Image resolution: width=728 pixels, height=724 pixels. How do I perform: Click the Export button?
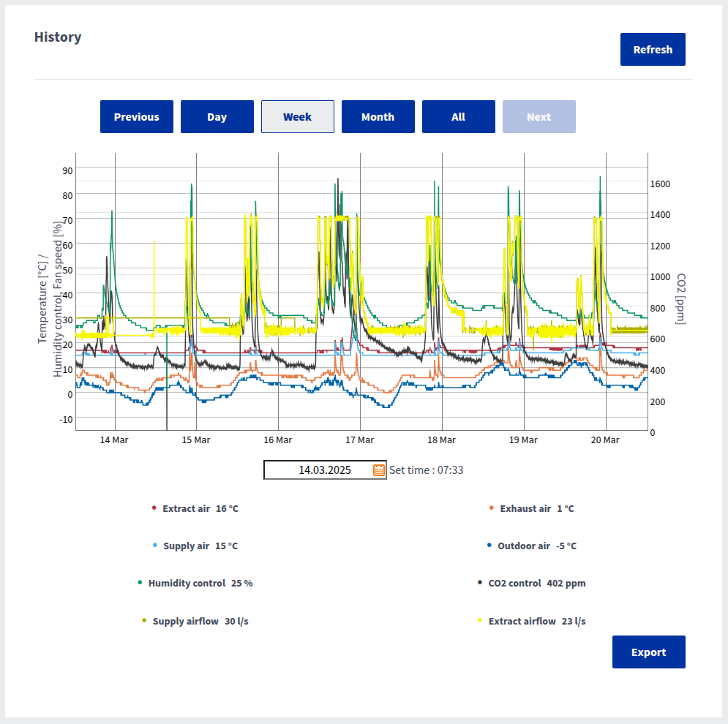pos(648,652)
